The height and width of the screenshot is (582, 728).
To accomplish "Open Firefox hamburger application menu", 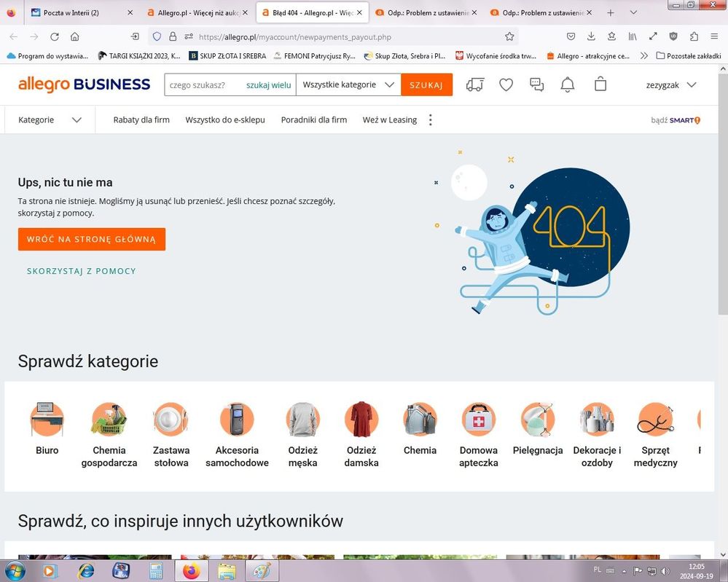I will pos(714,36).
